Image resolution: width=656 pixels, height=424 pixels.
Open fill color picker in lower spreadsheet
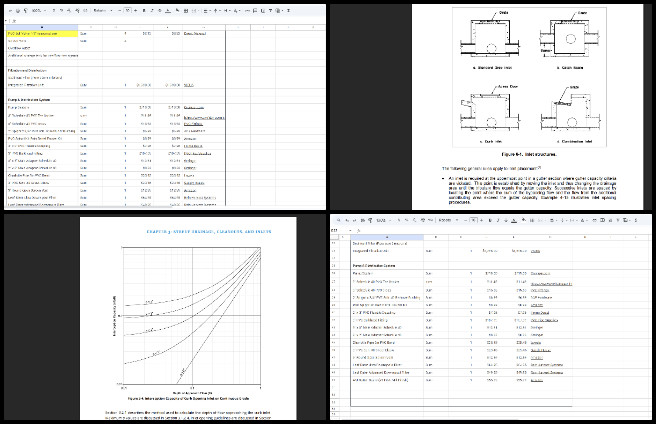tap(525, 220)
